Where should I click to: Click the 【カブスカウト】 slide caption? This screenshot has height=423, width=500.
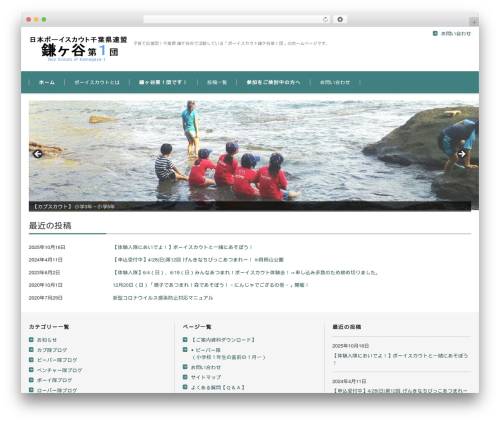pyautogui.click(x=73, y=206)
